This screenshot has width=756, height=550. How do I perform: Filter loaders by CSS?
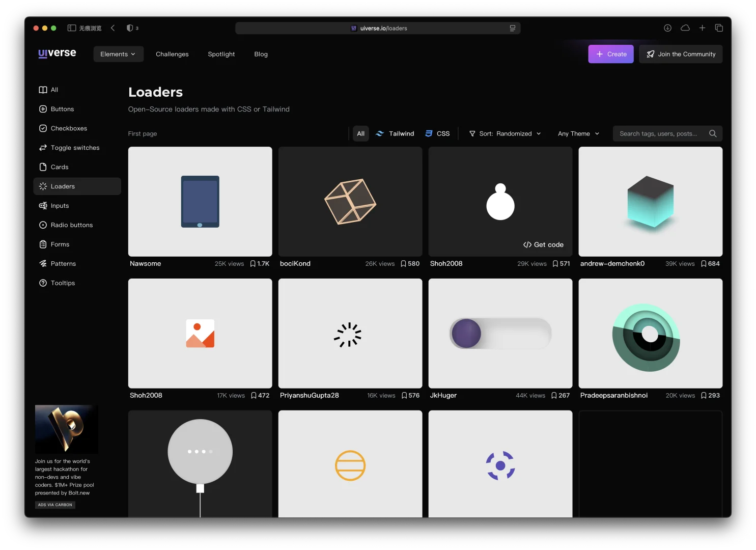[438, 133]
